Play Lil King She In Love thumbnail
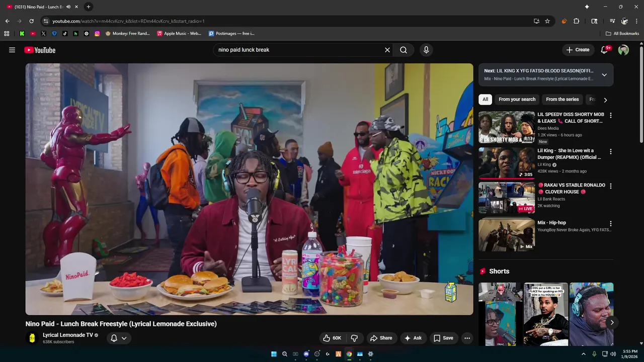The width and height of the screenshot is (644, 362). point(507,163)
